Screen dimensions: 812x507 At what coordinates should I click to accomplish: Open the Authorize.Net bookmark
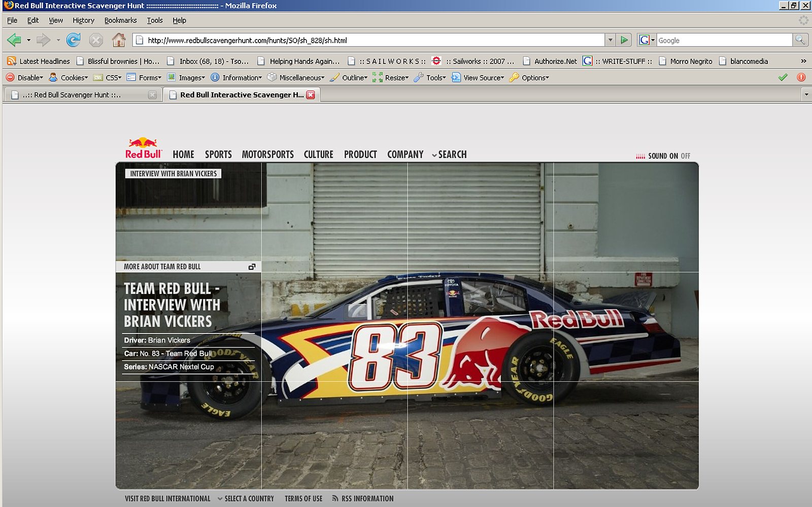[550, 61]
